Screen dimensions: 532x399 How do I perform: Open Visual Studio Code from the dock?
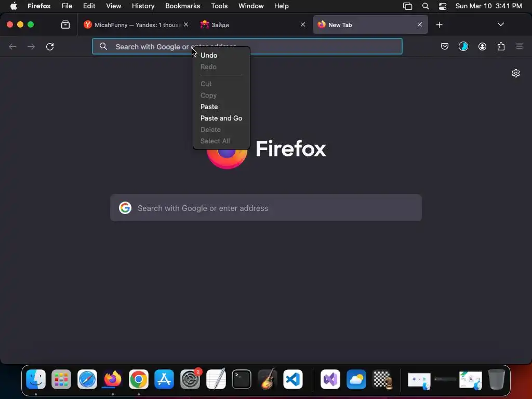click(293, 379)
